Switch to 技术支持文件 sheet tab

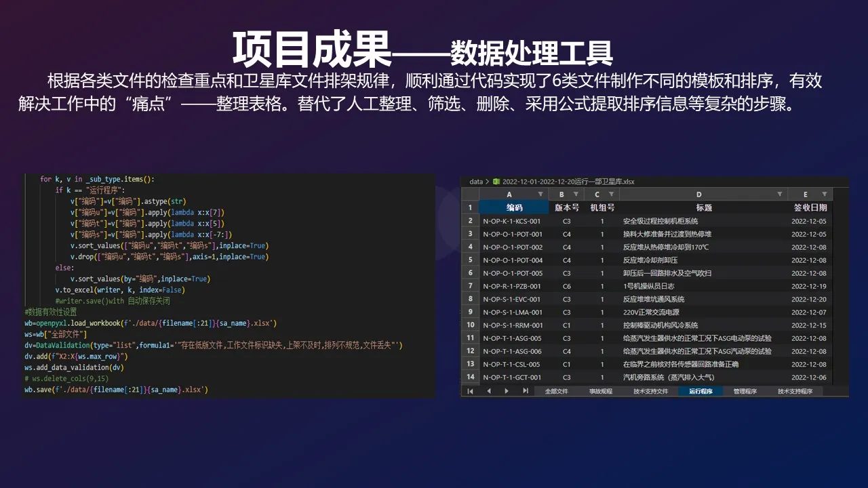651,391
